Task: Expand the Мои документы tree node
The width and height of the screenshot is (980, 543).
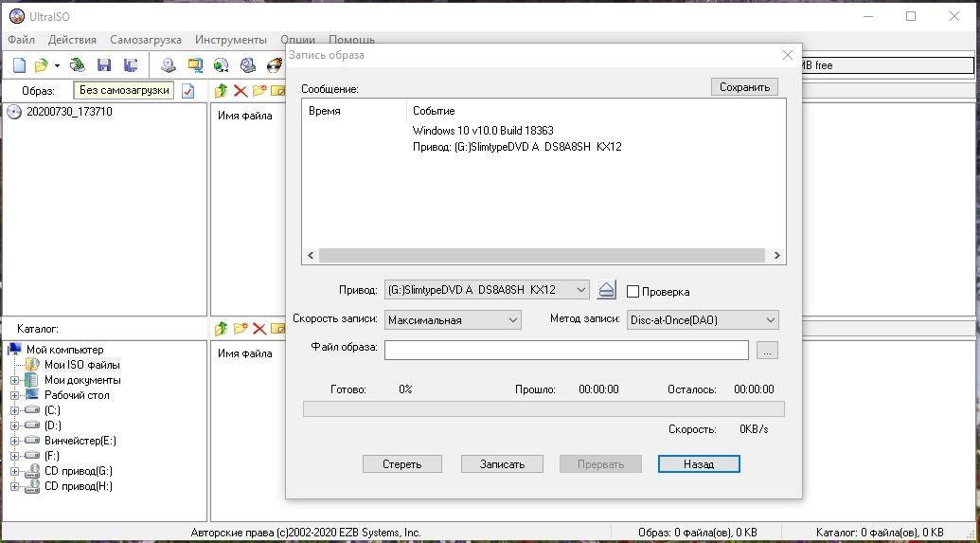Action: pos(15,380)
